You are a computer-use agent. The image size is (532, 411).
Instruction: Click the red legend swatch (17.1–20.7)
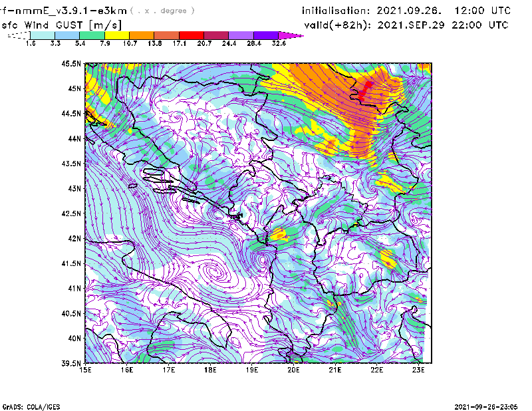click(192, 35)
